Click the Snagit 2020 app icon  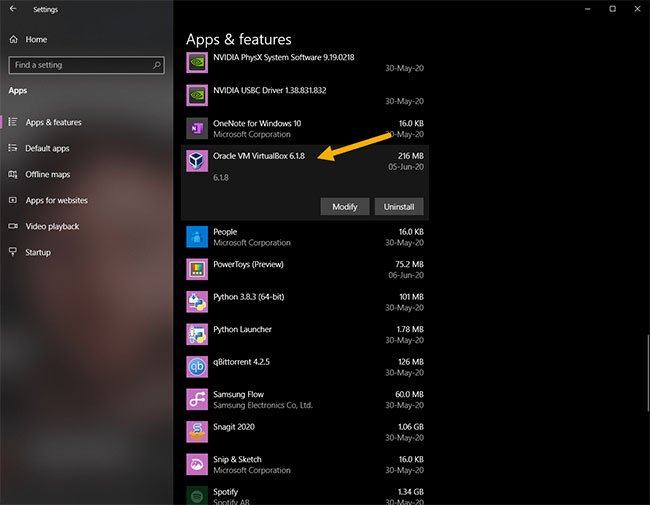[x=197, y=431]
